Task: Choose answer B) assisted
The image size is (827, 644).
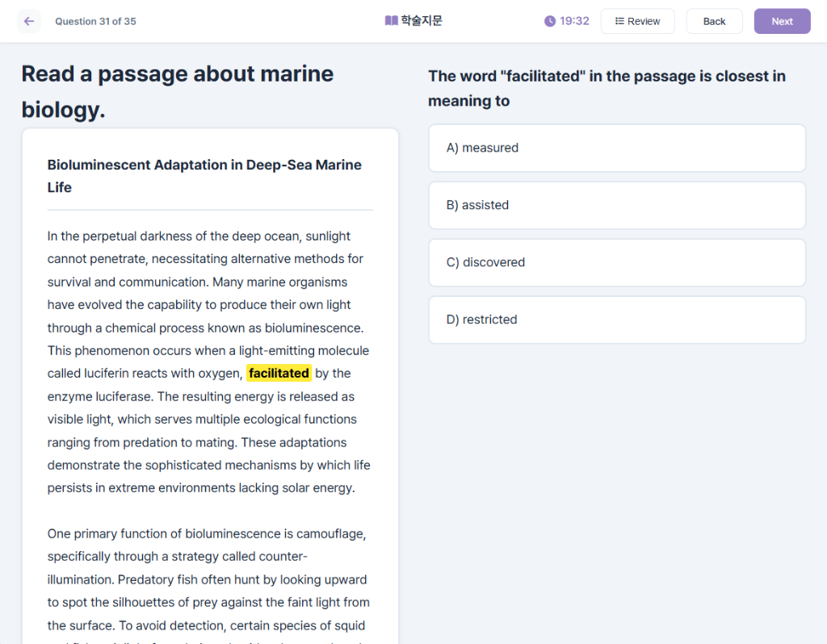Action: pos(616,205)
